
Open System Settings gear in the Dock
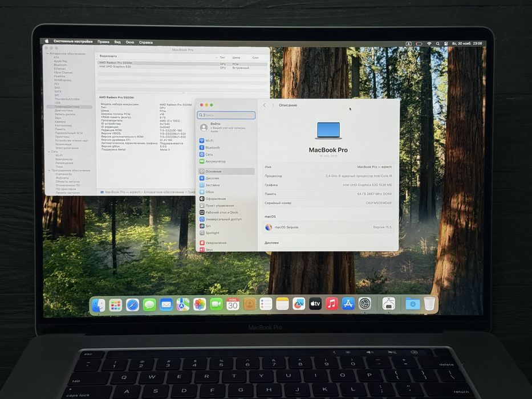tap(365, 303)
